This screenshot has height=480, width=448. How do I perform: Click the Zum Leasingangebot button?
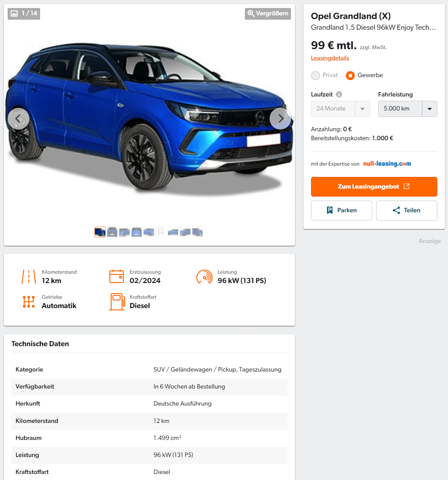374,187
